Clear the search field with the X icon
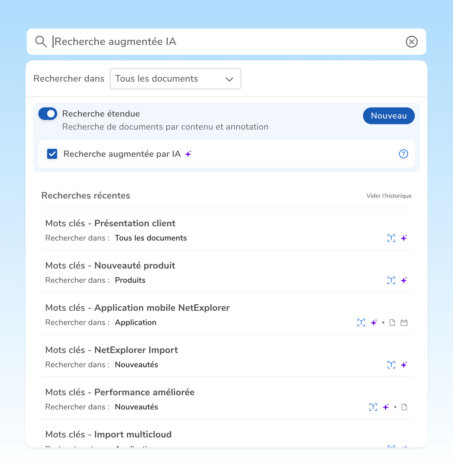This screenshot has width=453, height=476. point(411,42)
